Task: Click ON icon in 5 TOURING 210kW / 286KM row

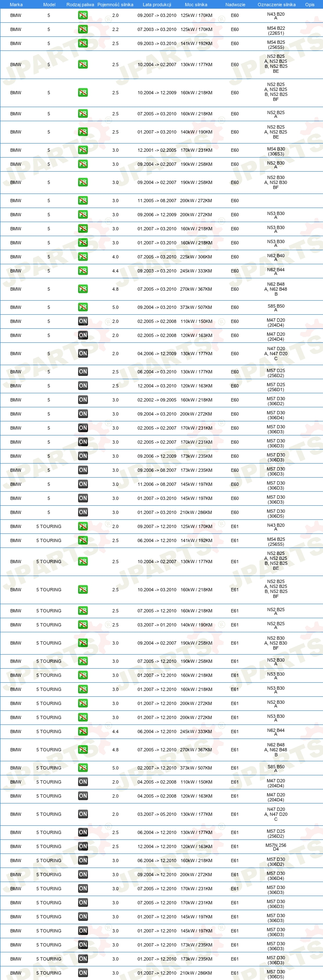Action: (x=83, y=973)
